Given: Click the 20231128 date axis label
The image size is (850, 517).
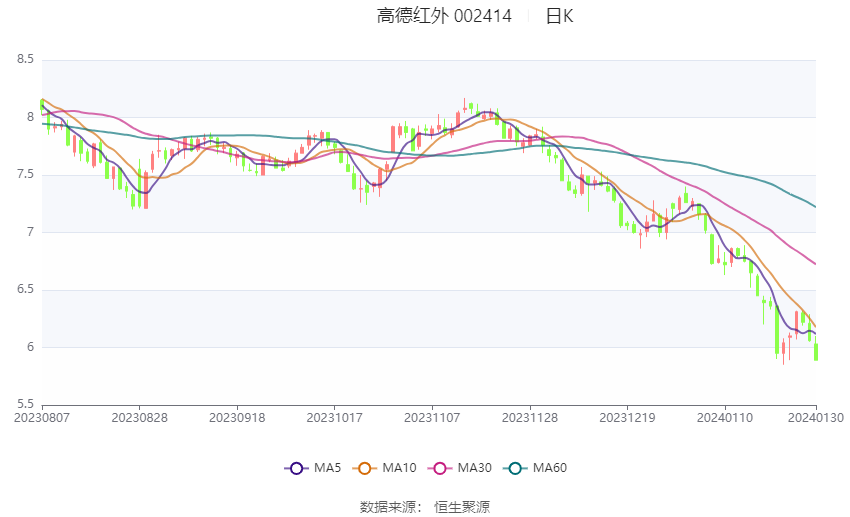Looking at the screenshot, I should coord(528,416).
